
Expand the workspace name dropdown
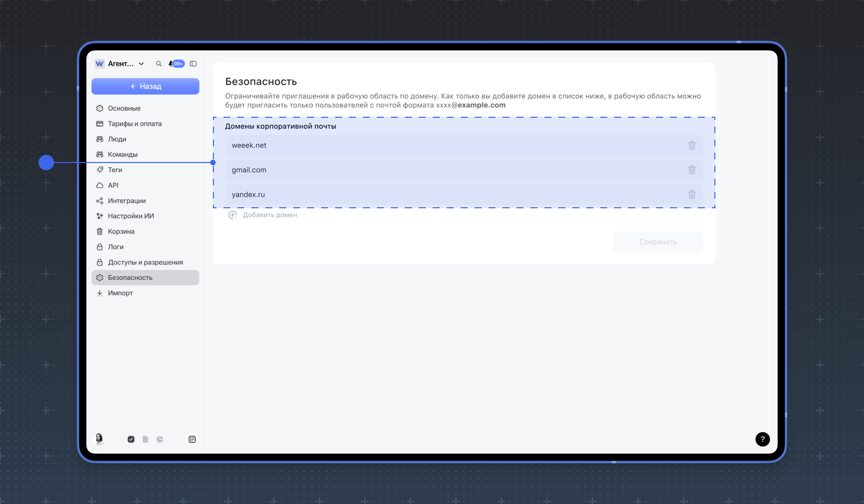141,64
